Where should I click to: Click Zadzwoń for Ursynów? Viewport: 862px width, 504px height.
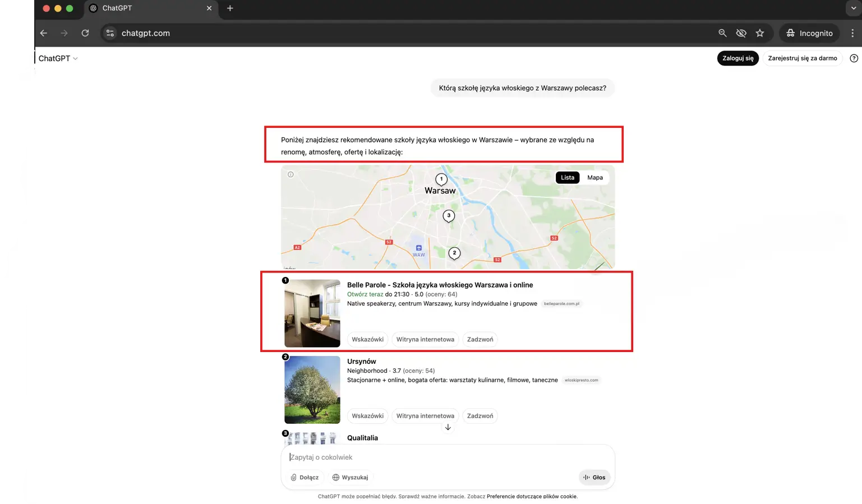pos(480,416)
